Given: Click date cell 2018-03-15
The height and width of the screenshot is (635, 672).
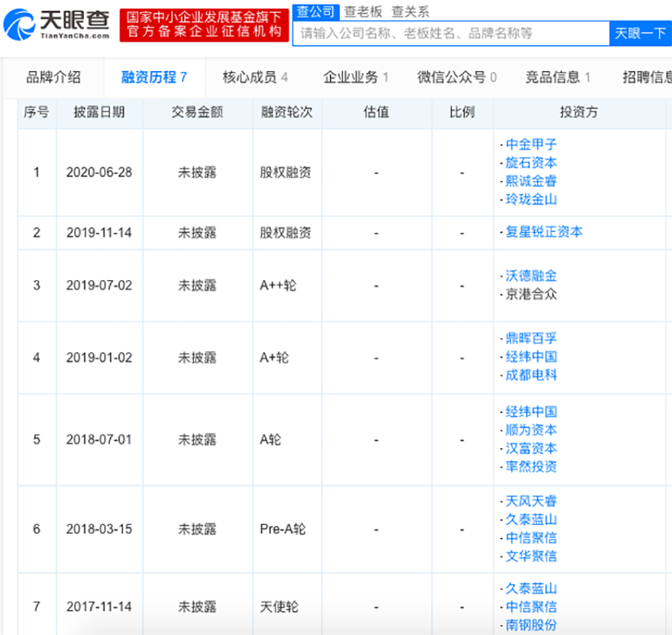Looking at the screenshot, I should [99, 529].
